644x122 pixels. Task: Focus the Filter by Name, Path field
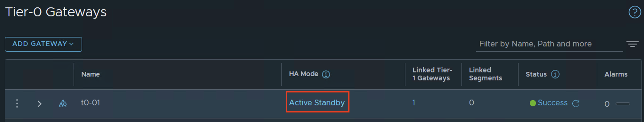click(x=549, y=44)
